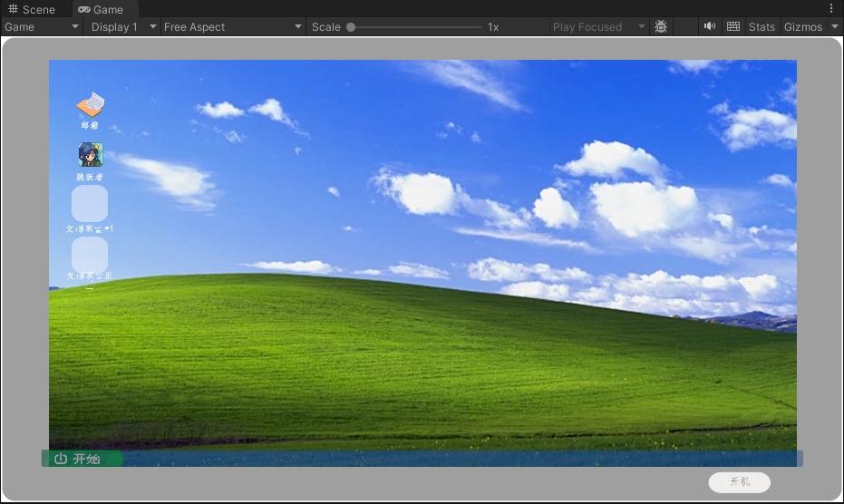Click the fourth blank desktop shortcut icon
Viewport: 844px width, 504px height.
click(90, 255)
